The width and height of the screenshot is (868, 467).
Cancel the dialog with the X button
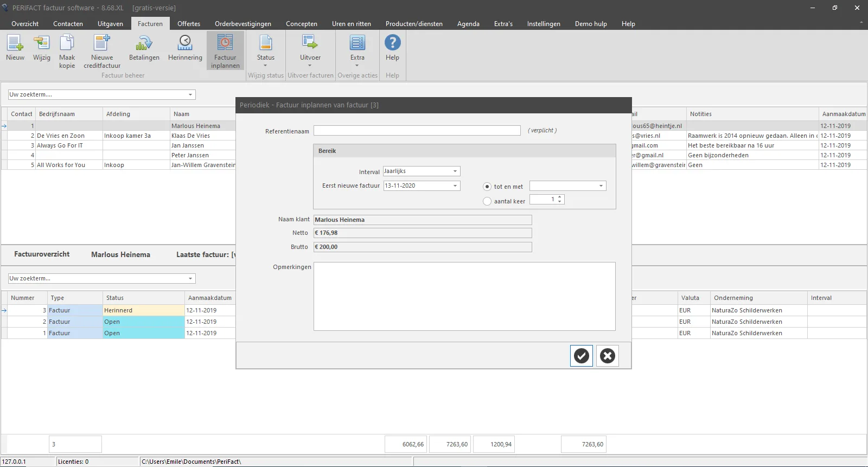point(608,356)
